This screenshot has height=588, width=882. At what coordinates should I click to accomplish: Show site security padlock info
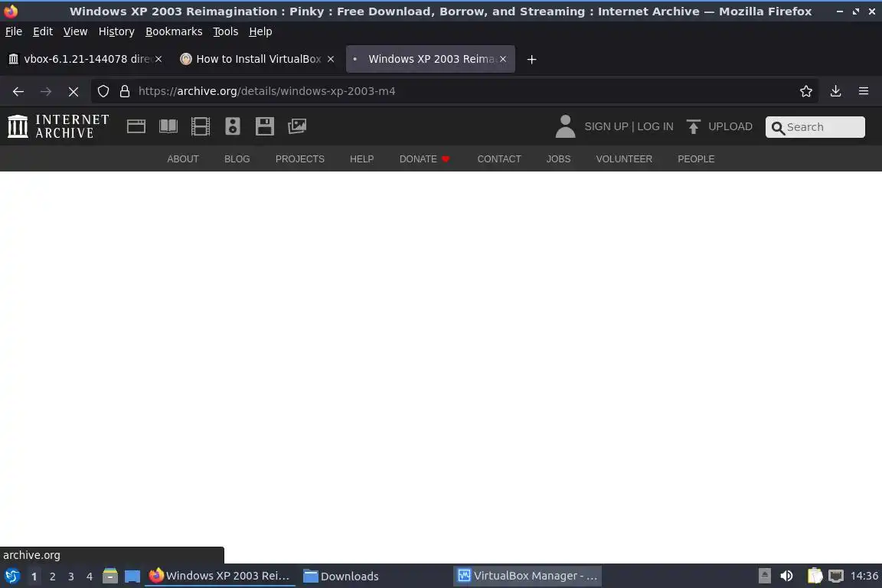125,91
